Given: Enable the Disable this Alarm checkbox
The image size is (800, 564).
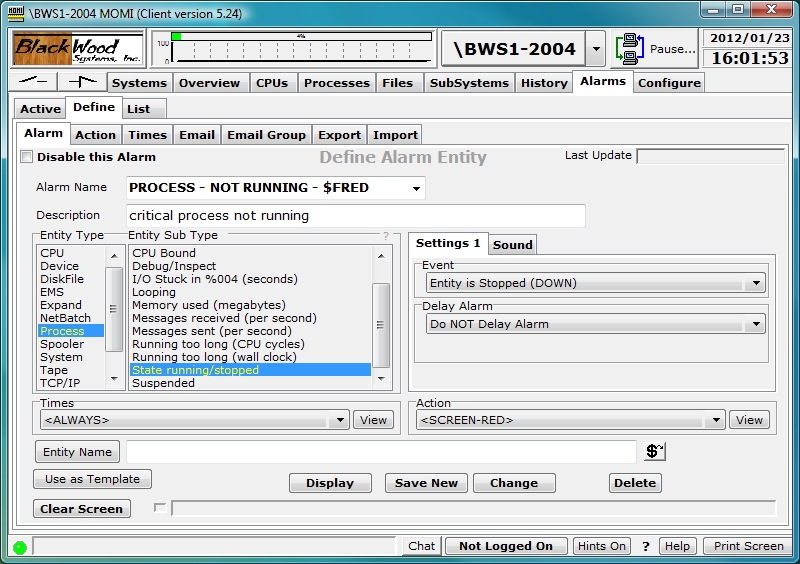Looking at the screenshot, I should (27, 157).
